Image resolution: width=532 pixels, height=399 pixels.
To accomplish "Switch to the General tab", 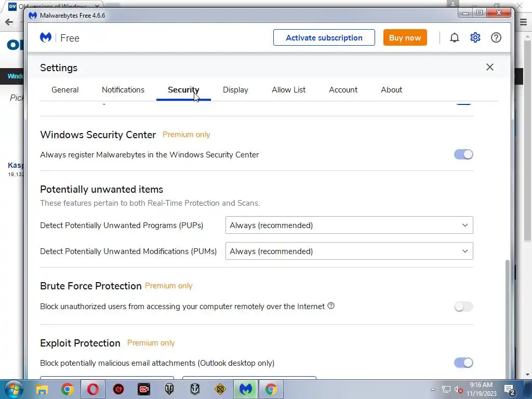I will (65, 90).
